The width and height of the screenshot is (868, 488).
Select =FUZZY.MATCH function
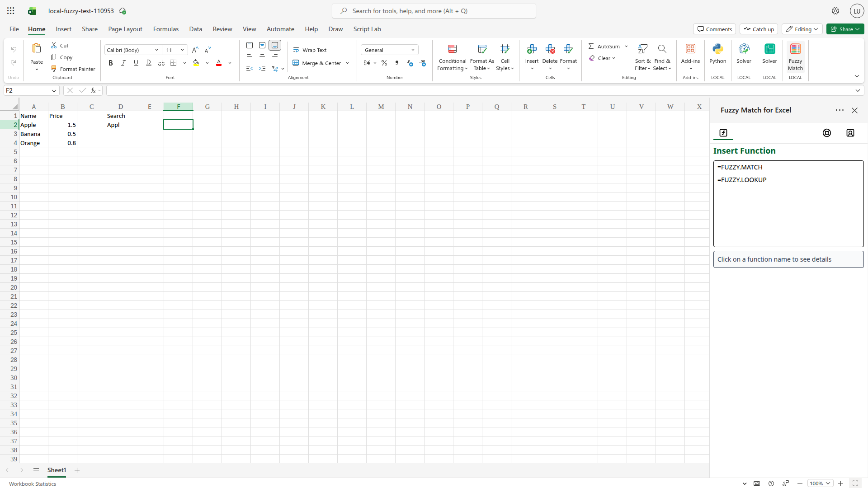pyautogui.click(x=740, y=167)
